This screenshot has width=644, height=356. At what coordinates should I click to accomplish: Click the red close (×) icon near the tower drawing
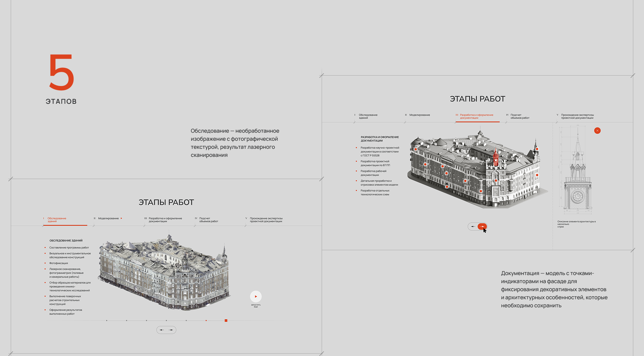tap(597, 131)
